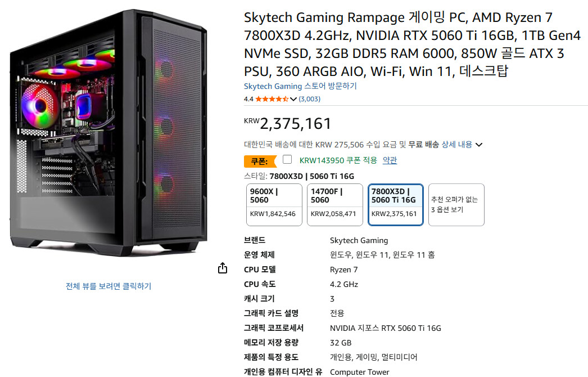This screenshot has width=588, height=377.
Task: Click the KRW 2,375,161 price
Action: click(x=288, y=124)
